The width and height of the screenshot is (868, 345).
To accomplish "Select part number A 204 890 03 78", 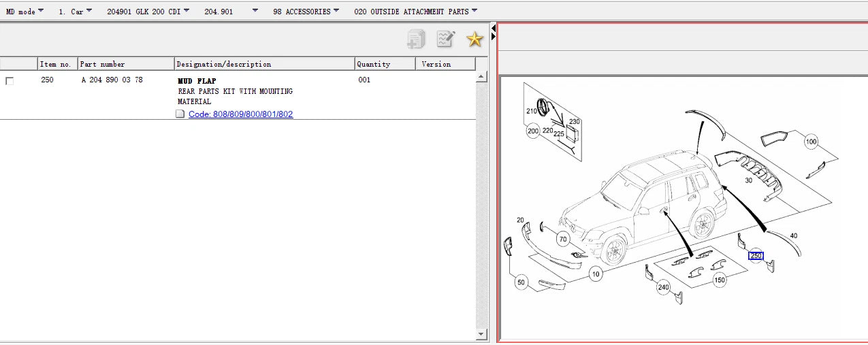I will [112, 80].
